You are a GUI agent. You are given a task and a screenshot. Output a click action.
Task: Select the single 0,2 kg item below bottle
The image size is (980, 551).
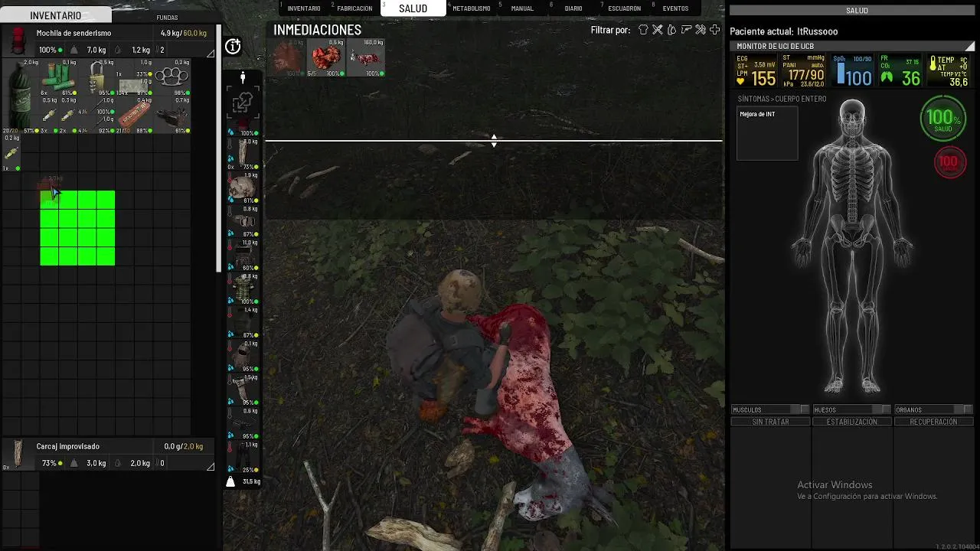point(11,153)
